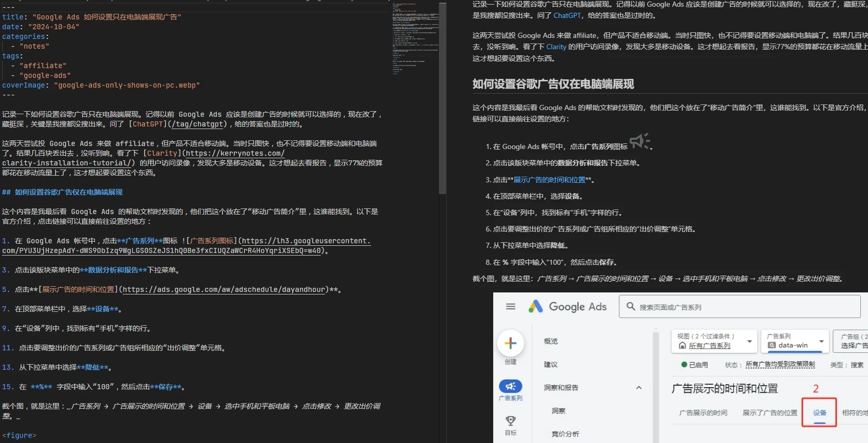Click editor line 15 about 输入"100"

coord(94,387)
